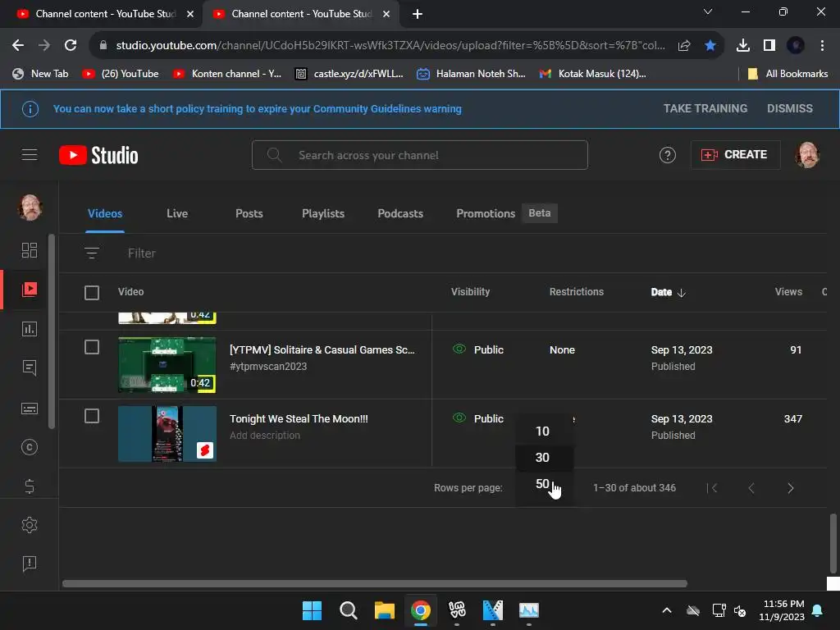Click the filter lines icon

pos(92,253)
